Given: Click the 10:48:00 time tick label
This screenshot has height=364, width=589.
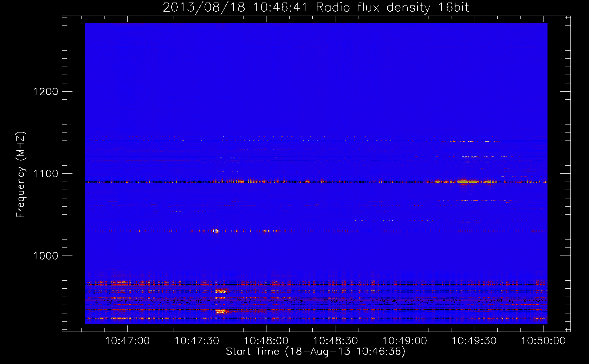Looking at the screenshot, I should coord(266,341).
